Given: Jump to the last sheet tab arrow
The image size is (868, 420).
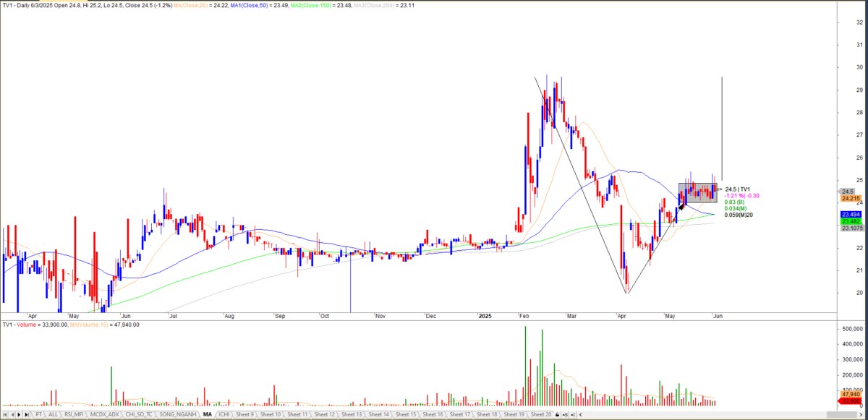Looking at the screenshot, I should (x=27, y=414).
